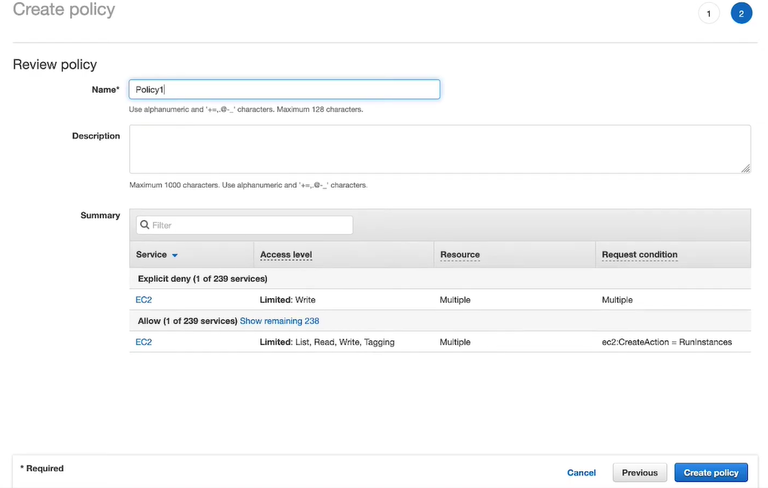Click the Service column sort arrow
Screen dimensions: 768x488
tap(175, 255)
